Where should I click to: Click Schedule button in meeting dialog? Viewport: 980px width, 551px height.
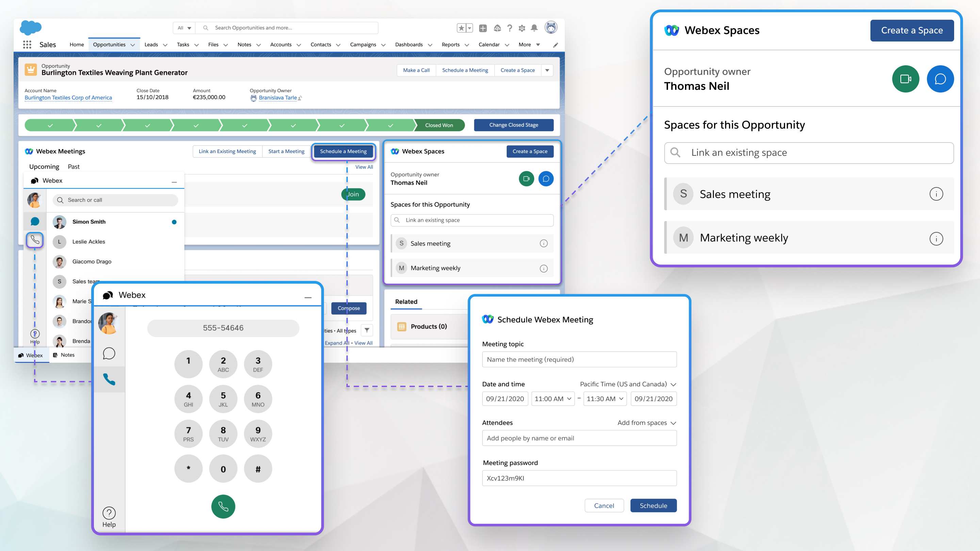[653, 505]
